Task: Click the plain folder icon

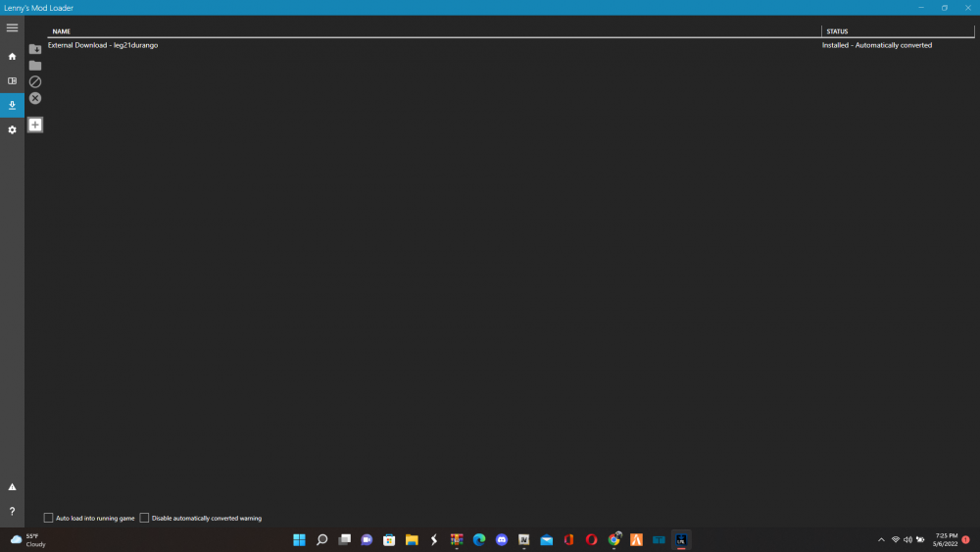Action: click(x=35, y=65)
